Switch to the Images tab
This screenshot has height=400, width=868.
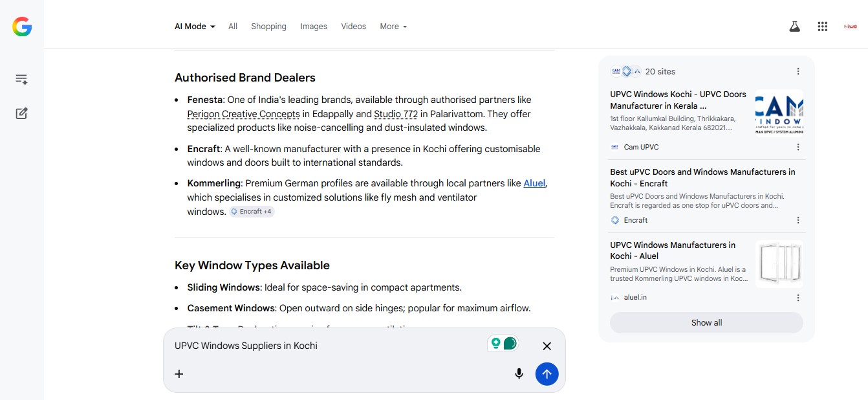[x=314, y=27]
